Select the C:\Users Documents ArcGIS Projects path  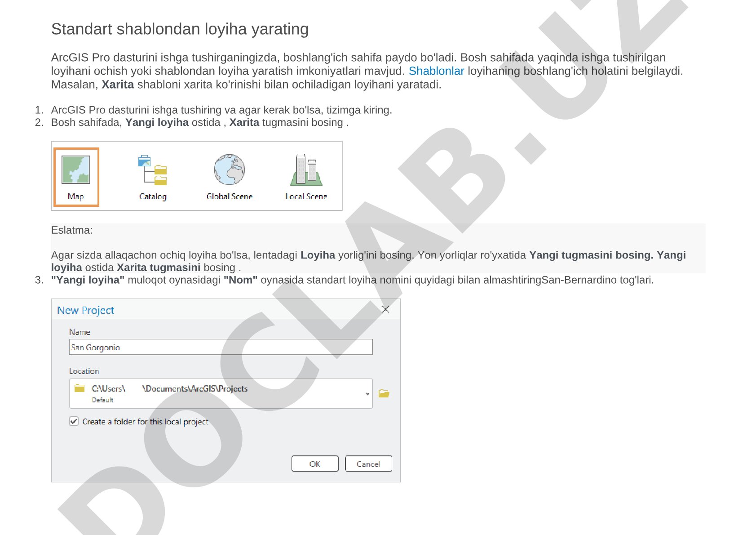click(x=170, y=388)
